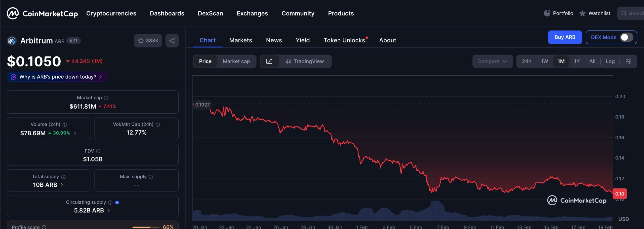Screen dimensions: 644x229
Task: Open the Volume (24h) info icon
Action: point(65,124)
